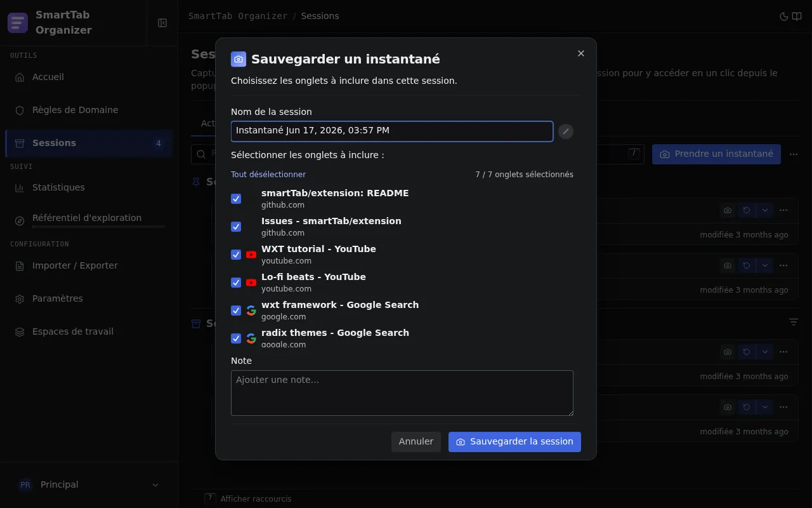Open Importer / Exporter in sidebar
Viewport: 812px width, 508px height.
click(89, 265)
